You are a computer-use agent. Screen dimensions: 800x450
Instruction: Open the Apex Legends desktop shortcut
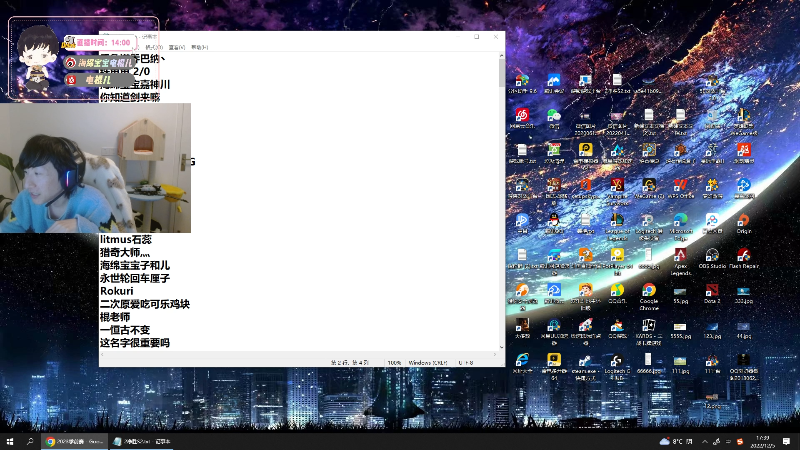680,261
